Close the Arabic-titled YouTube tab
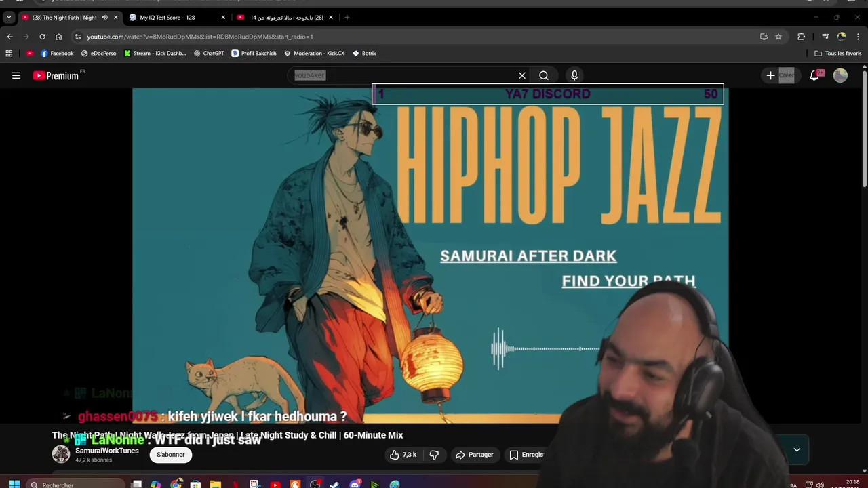The image size is (868, 488). [x=331, y=18]
